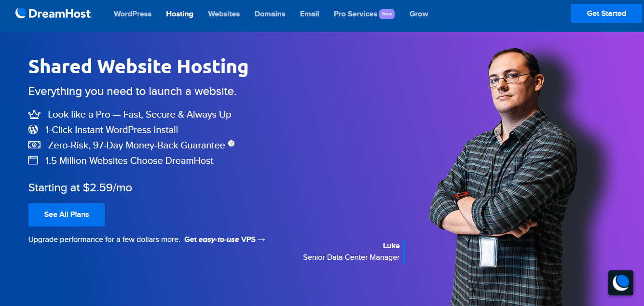644x306 pixels.
Task: Open the Domains menu
Action: click(270, 14)
